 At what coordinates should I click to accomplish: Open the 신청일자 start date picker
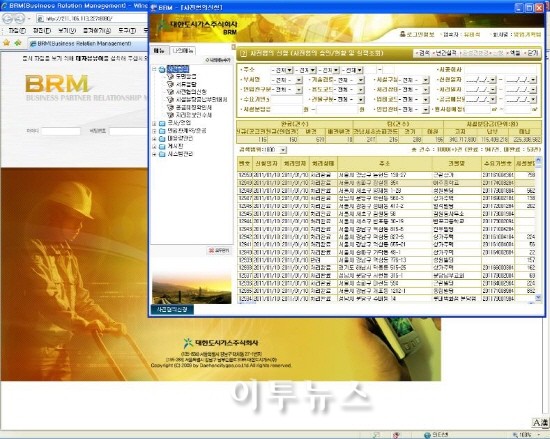coord(493,80)
